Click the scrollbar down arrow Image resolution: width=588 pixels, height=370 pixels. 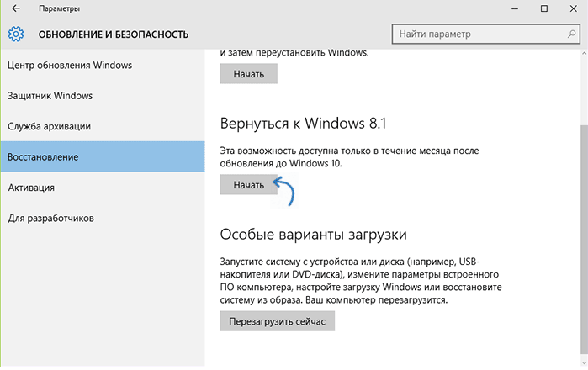tap(585, 362)
